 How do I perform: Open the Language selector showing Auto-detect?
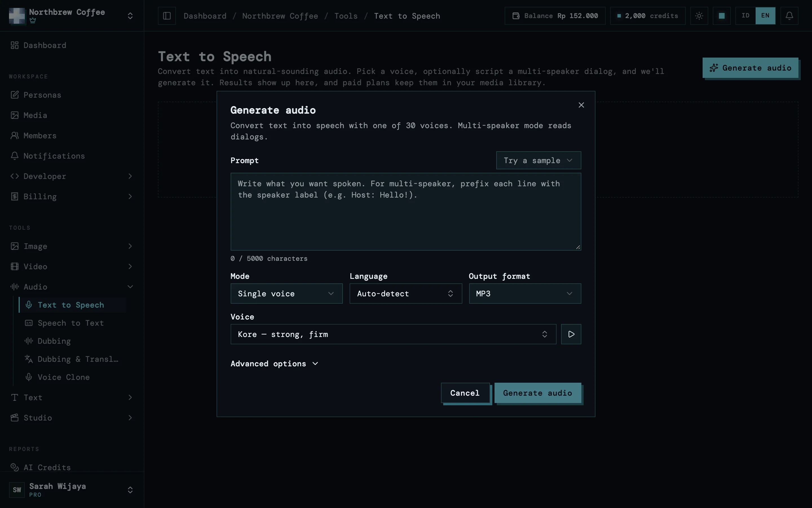[x=405, y=294]
